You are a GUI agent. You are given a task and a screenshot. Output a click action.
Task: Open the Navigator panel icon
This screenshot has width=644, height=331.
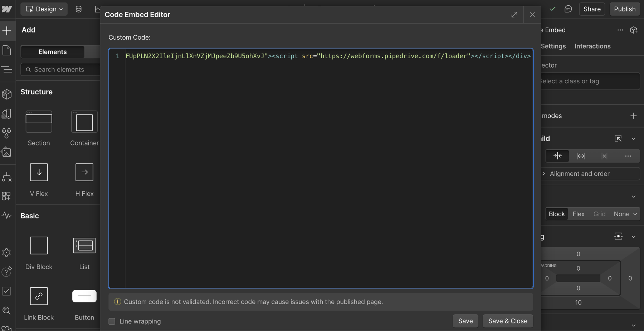[x=7, y=69]
